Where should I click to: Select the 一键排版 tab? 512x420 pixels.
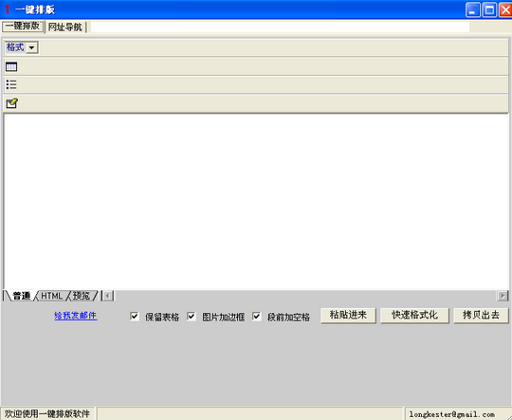coord(23,27)
